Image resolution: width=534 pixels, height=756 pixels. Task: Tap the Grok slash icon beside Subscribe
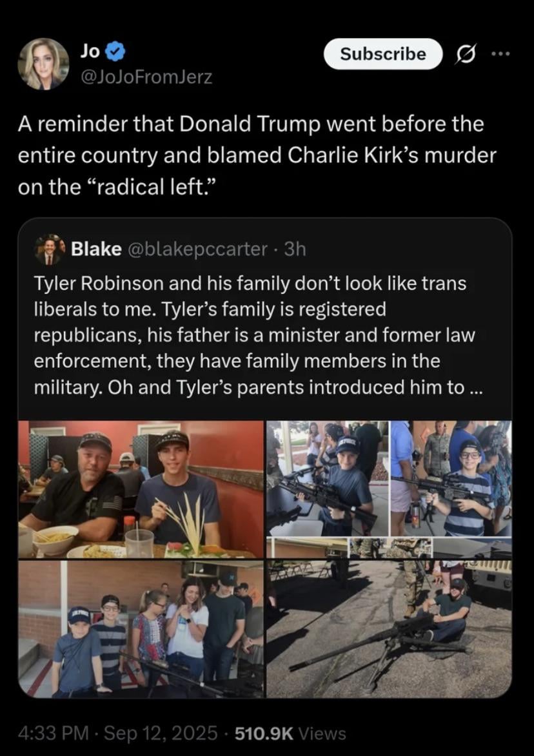point(466,54)
